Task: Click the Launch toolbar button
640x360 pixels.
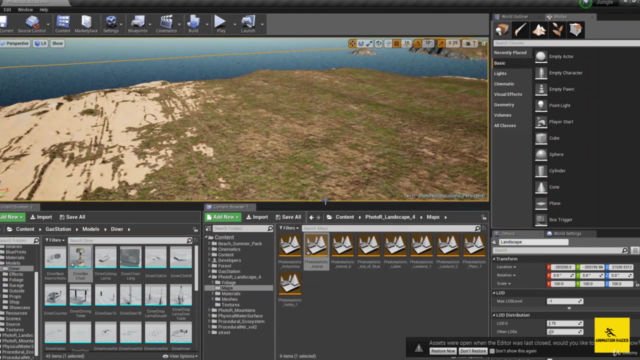Action: 248,24
